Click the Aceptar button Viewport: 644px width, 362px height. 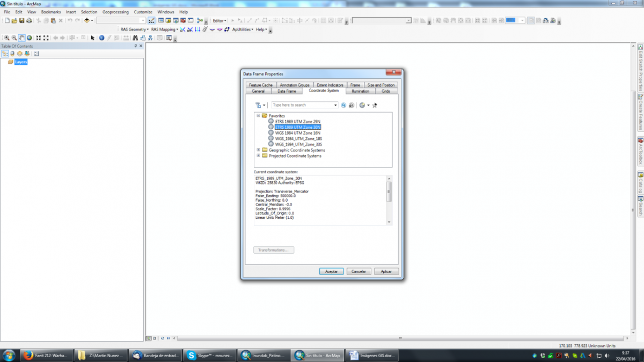tap(331, 271)
